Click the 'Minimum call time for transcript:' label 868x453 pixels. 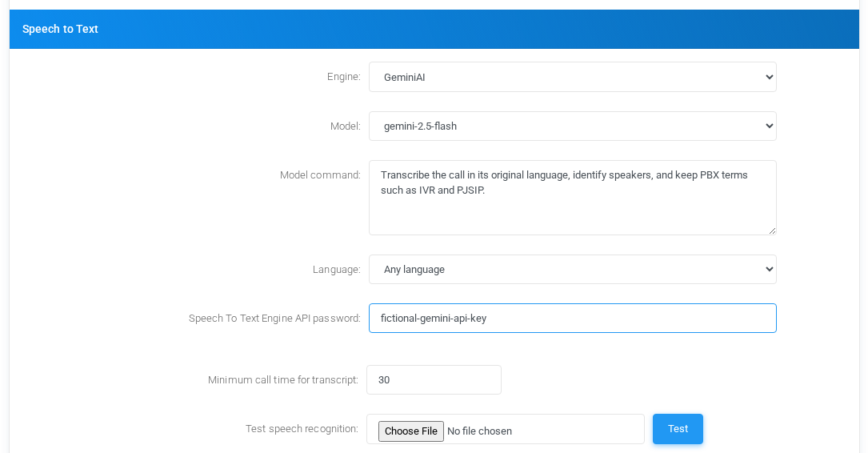click(283, 380)
